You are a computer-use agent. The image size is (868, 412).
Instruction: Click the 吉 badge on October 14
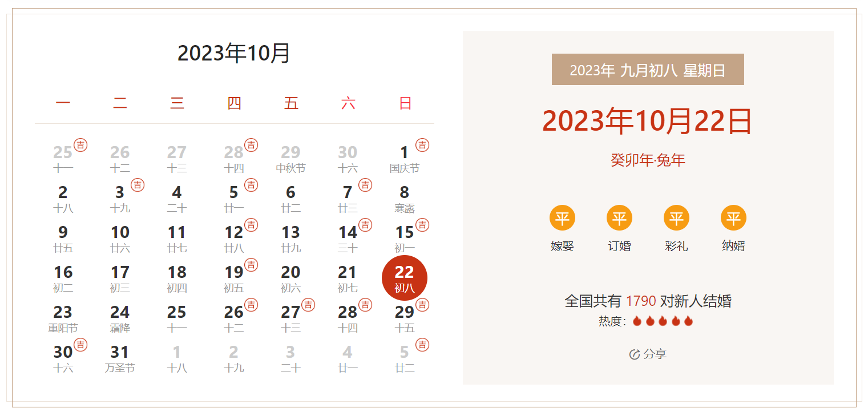(365, 225)
